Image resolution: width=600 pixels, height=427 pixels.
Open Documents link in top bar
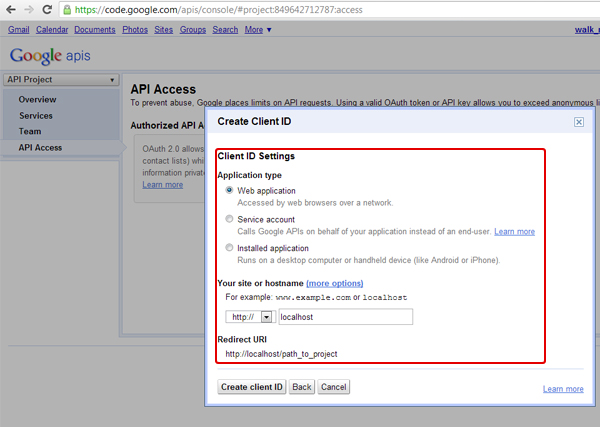pyautogui.click(x=95, y=29)
